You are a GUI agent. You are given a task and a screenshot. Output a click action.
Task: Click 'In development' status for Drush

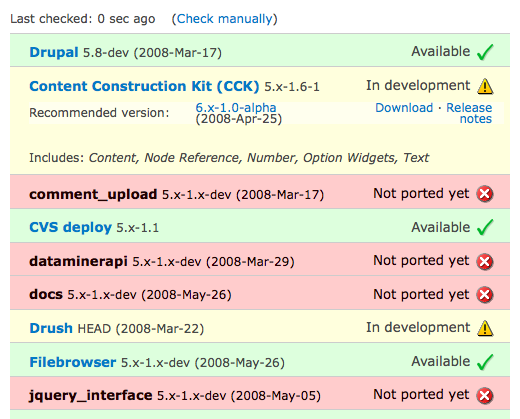tap(418, 328)
